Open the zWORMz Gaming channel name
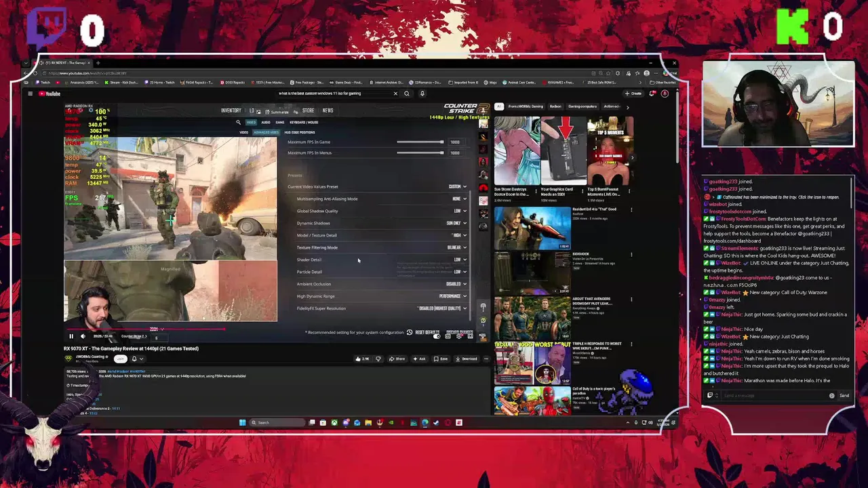The width and height of the screenshot is (868, 488). [90, 356]
